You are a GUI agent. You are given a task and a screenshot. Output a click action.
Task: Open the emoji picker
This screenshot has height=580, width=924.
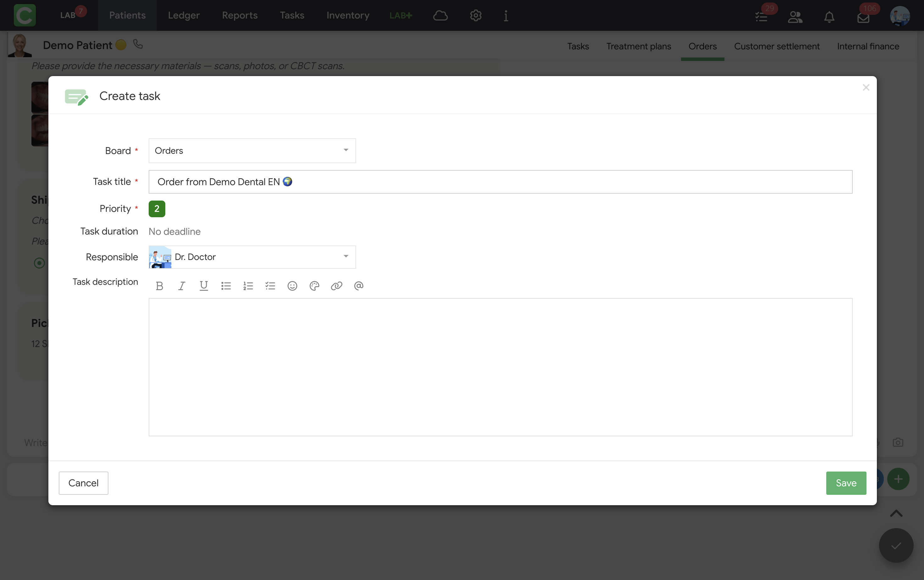click(x=292, y=286)
